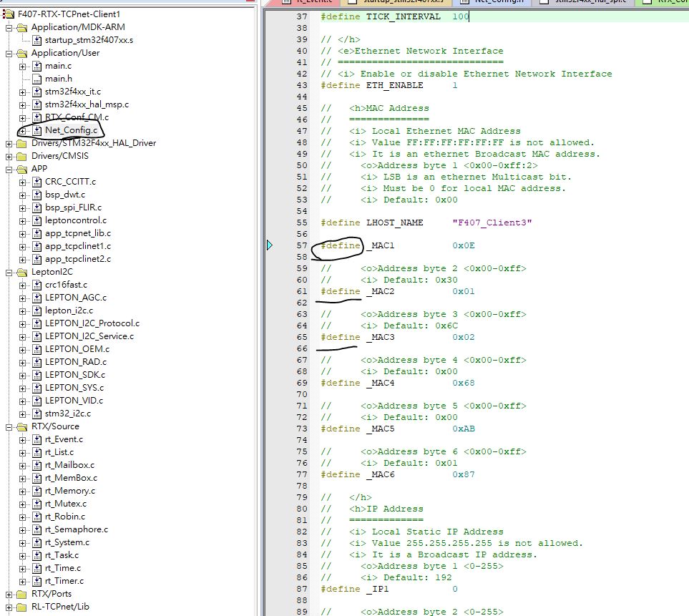The width and height of the screenshot is (689, 616).
Task: Collapse the LeptonI2C group
Action: (9, 273)
